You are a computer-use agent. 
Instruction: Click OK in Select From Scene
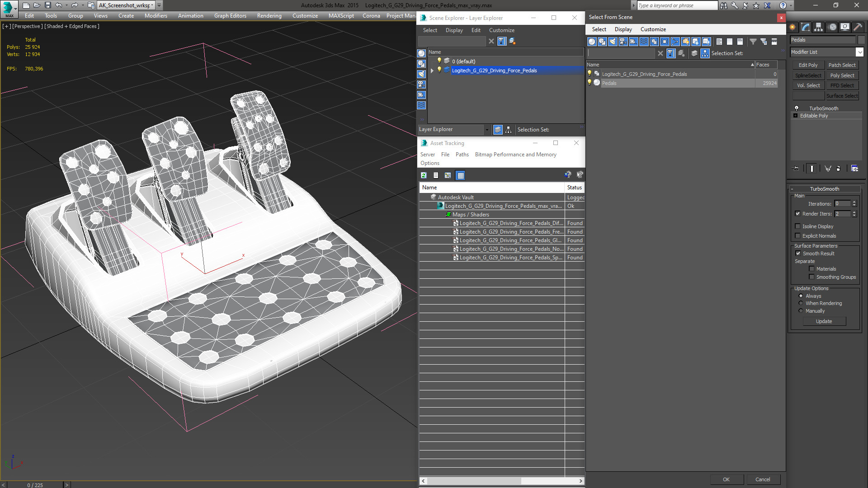(x=726, y=479)
